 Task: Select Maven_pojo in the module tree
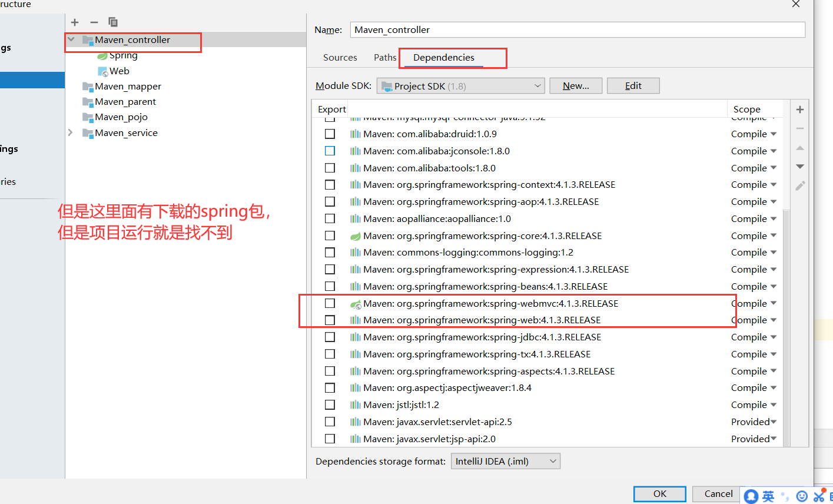121,117
